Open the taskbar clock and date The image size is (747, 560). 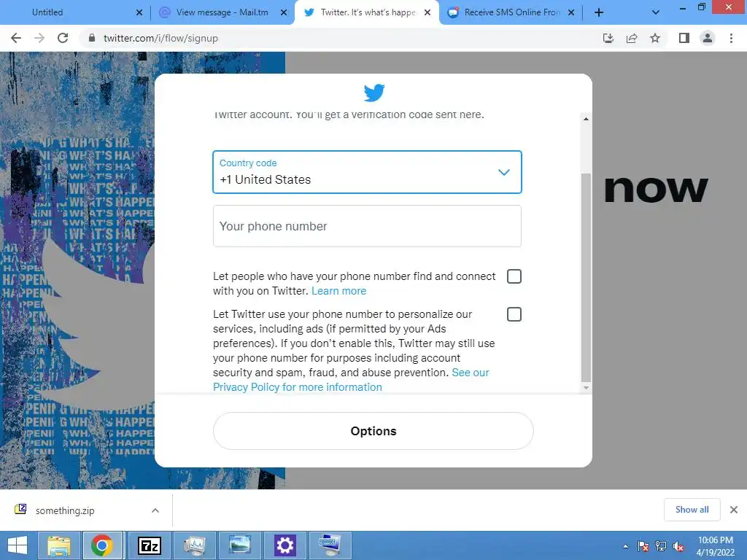click(716, 546)
